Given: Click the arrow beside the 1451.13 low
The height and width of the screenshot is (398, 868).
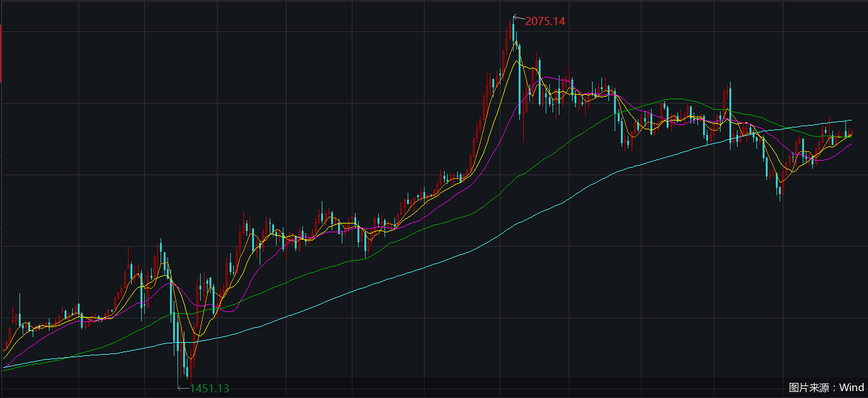Looking at the screenshot, I should point(183,388).
